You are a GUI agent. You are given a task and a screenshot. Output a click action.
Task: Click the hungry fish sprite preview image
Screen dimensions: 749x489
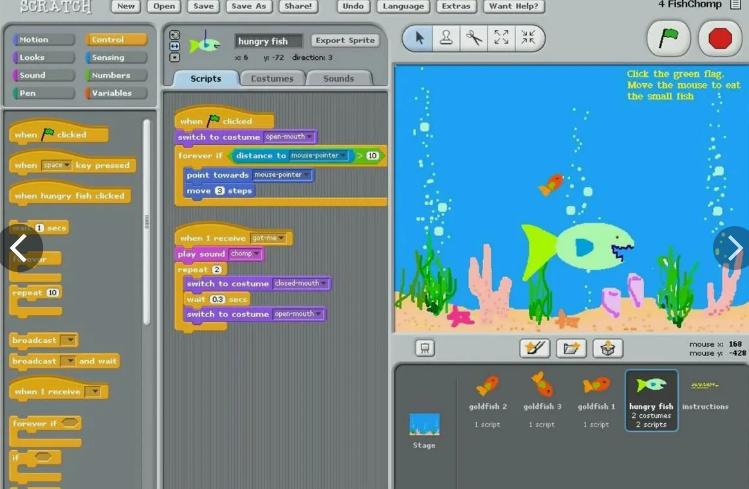(x=205, y=44)
